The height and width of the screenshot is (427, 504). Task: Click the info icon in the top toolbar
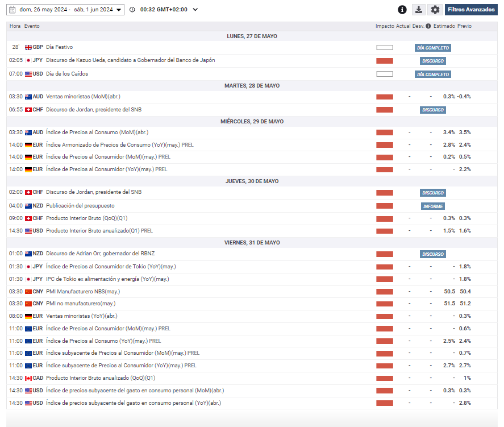[402, 10]
